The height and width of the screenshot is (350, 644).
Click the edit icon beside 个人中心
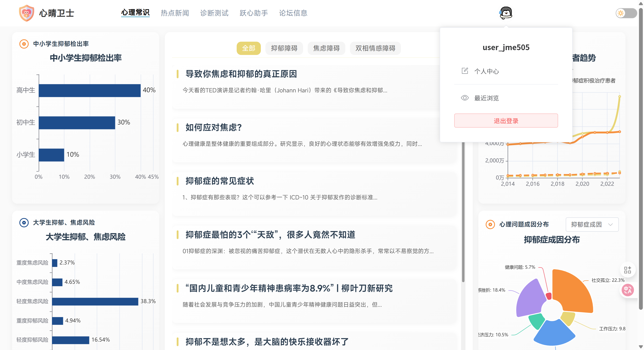[464, 71]
